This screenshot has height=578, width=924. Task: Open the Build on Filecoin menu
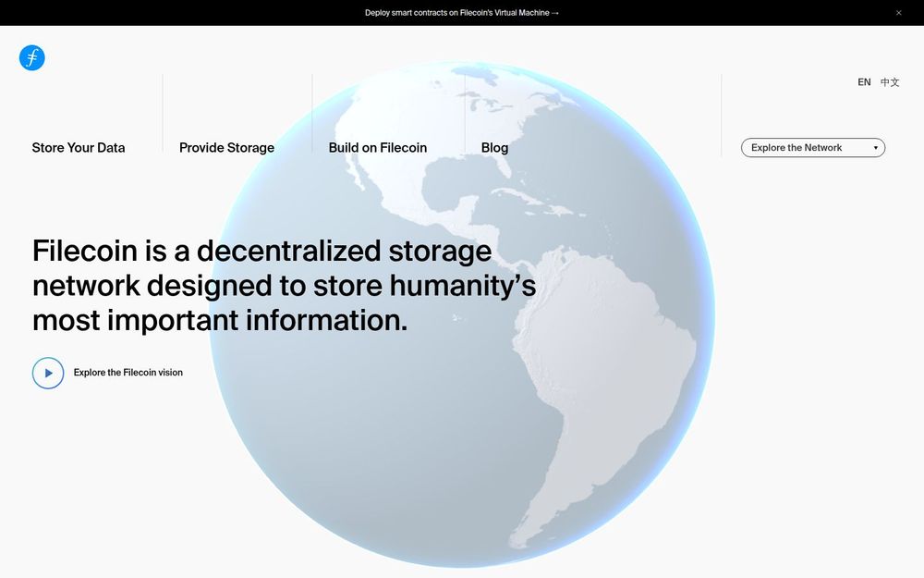pyautogui.click(x=378, y=147)
